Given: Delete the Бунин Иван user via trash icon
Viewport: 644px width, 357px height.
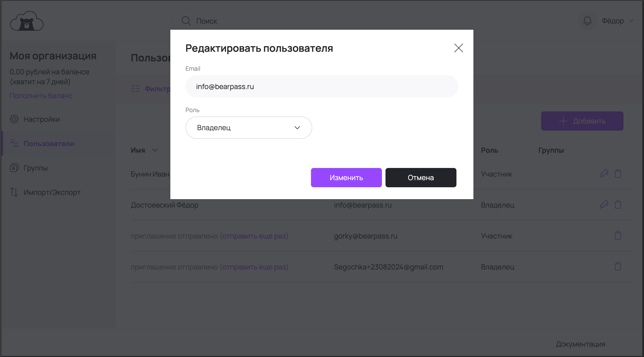Looking at the screenshot, I should click(618, 174).
